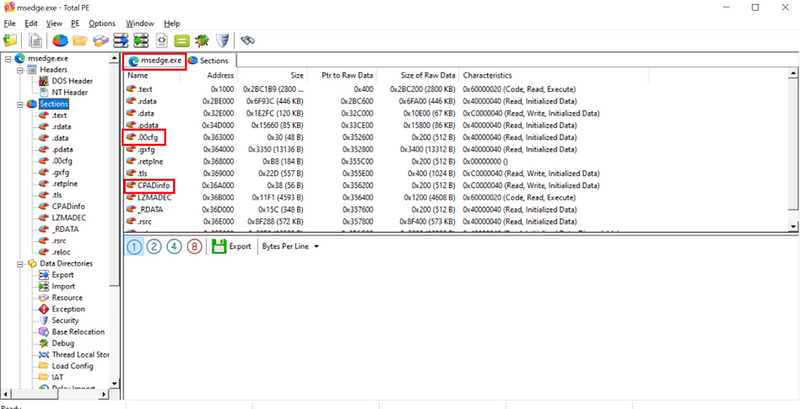Open the Bytes Per Line dropdown

point(291,246)
